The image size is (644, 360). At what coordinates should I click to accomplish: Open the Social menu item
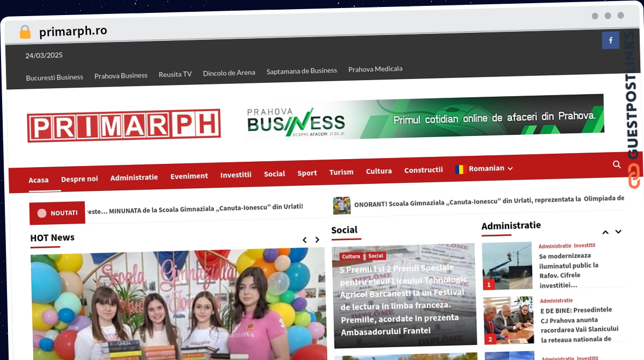[274, 174]
